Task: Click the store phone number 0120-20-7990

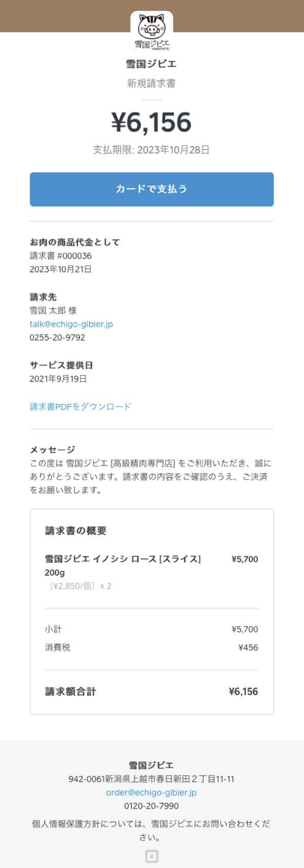Action: 151,806
